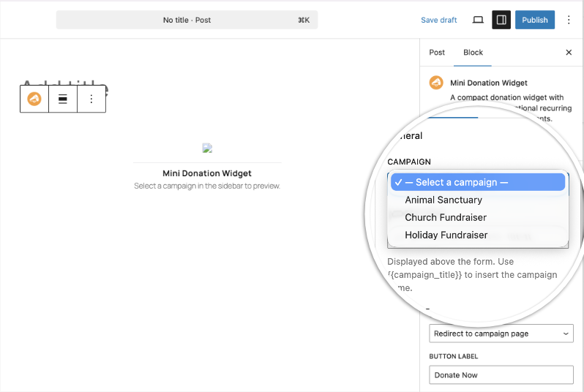Open the block alignment tool
This screenshot has width=584, height=392.
(63, 99)
